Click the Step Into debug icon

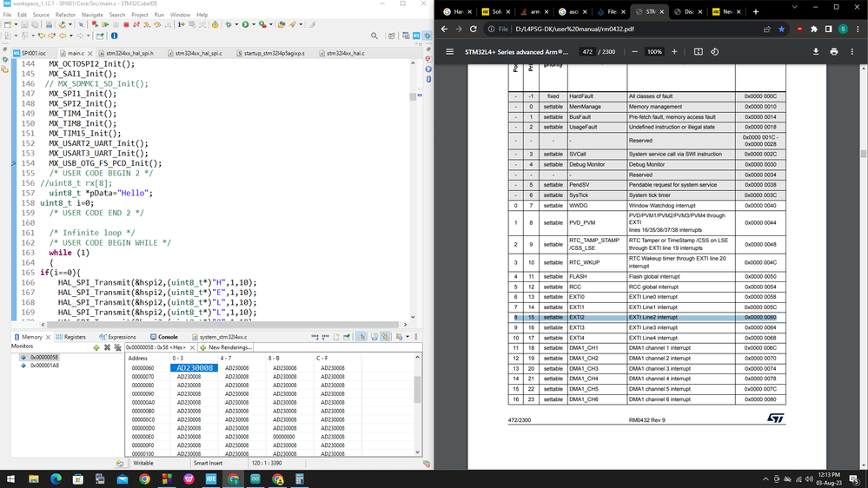tap(147, 24)
